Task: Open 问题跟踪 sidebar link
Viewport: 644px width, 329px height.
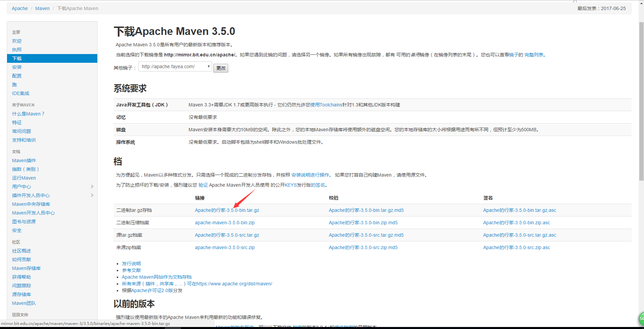Action: click(21, 286)
